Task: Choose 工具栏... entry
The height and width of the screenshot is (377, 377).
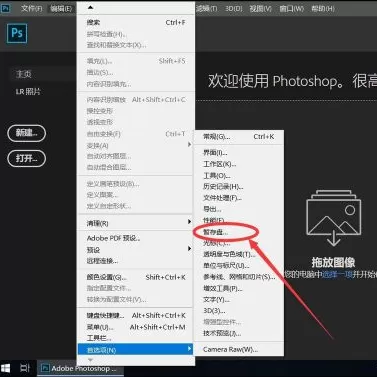Action: [136, 338]
